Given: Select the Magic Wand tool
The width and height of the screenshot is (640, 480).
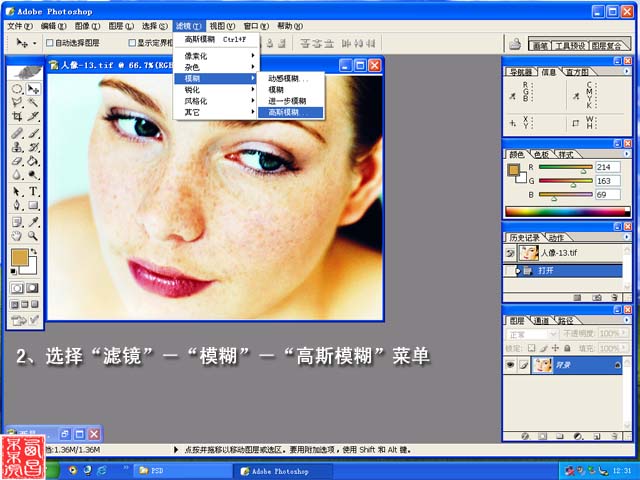Looking at the screenshot, I should click(x=33, y=102).
